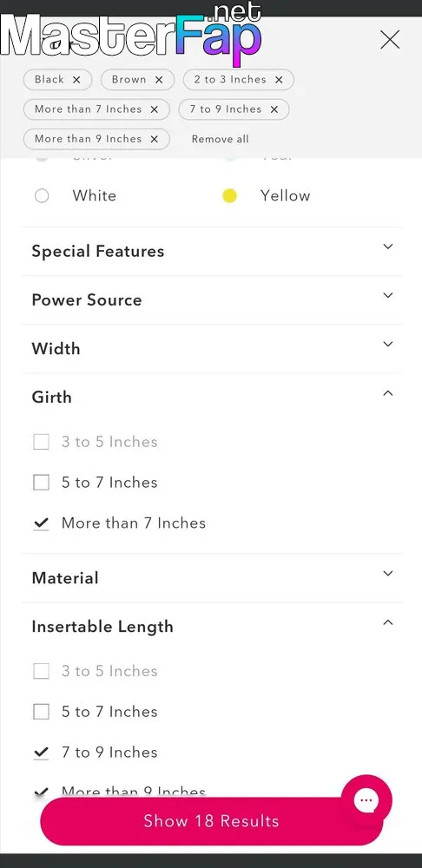Uncheck Girth More than 7 Inches

click(x=42, y=523)
